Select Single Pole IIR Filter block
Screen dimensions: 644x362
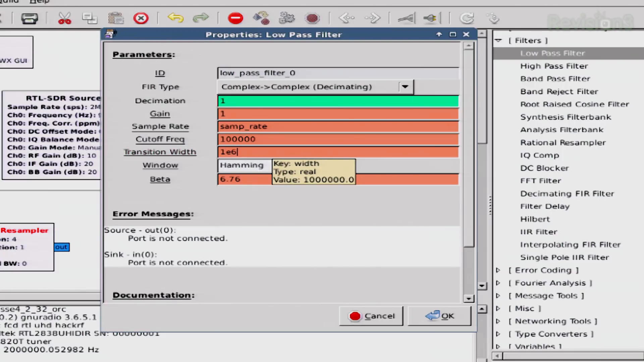(x=565, y=257)
